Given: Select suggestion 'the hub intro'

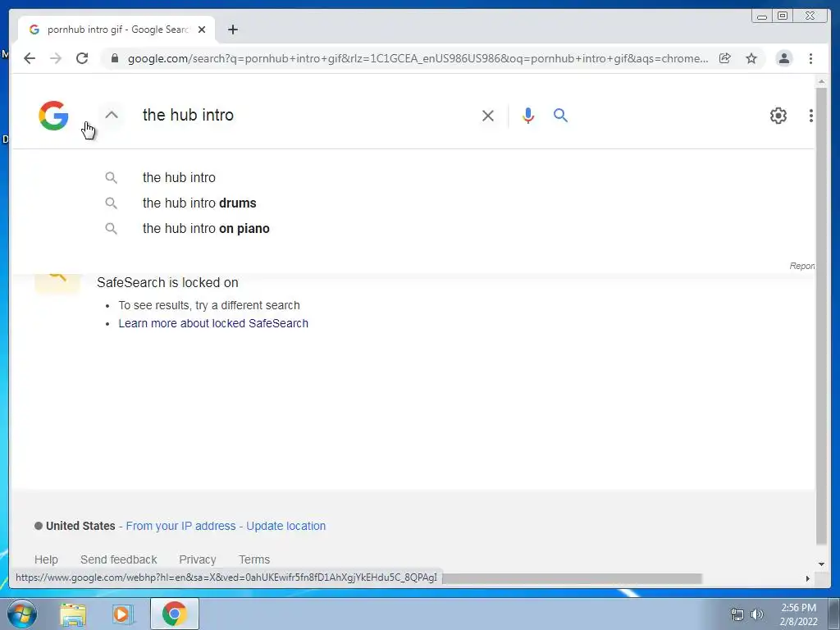Looking at the screenshot, I should point(179,177).
